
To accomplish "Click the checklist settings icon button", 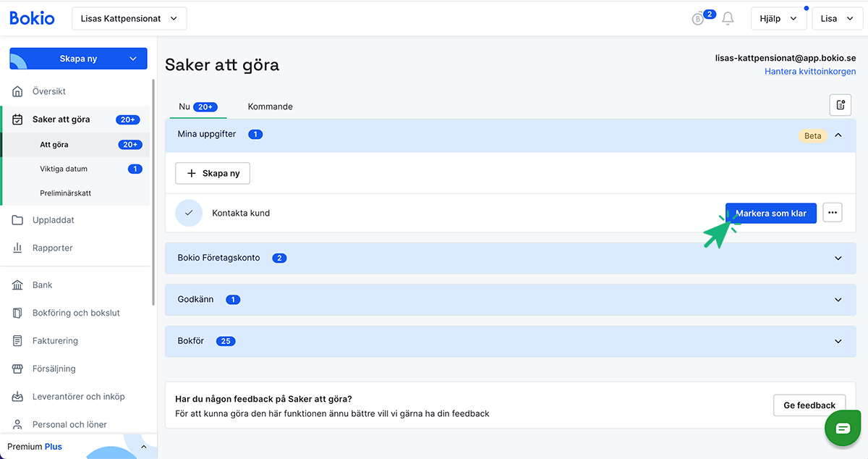I will pyautogui.click(x=840, y=105).
